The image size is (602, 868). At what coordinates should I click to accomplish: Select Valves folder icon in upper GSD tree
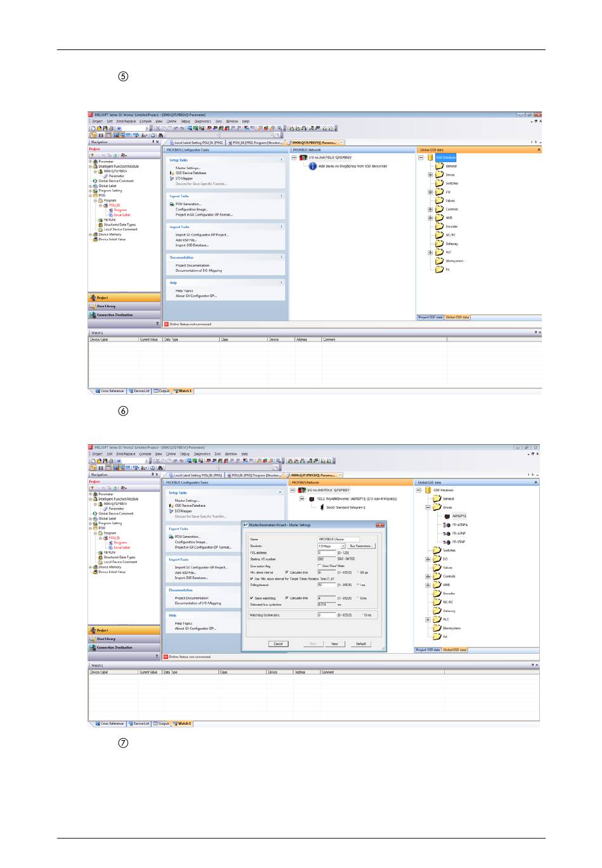point(439,200)
